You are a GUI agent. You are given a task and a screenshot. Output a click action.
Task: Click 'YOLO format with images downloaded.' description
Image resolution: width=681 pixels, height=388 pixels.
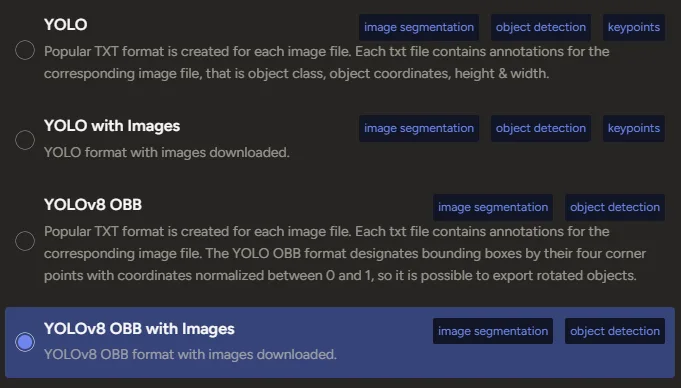click(167, 153)
